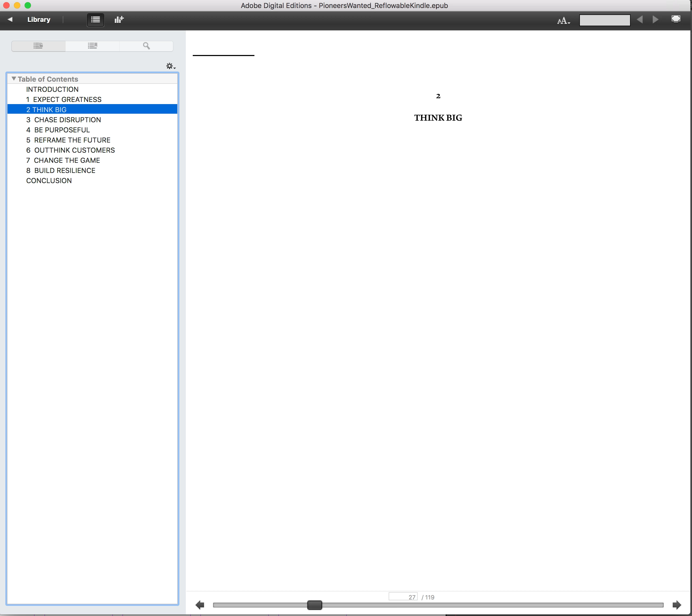Jump to INTRODUCTION in contents
The width and height of the screenshot is (692, 616).
(52, 89)
